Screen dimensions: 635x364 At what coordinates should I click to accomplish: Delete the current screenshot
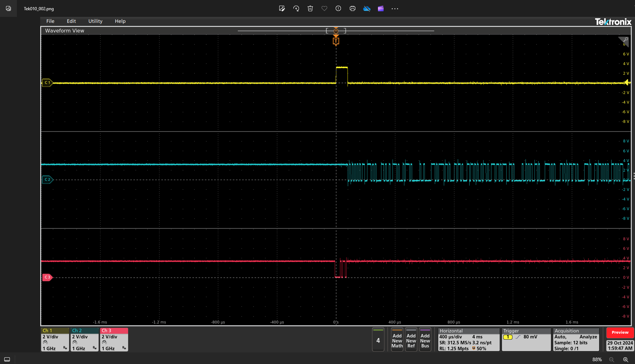(310, 8)
